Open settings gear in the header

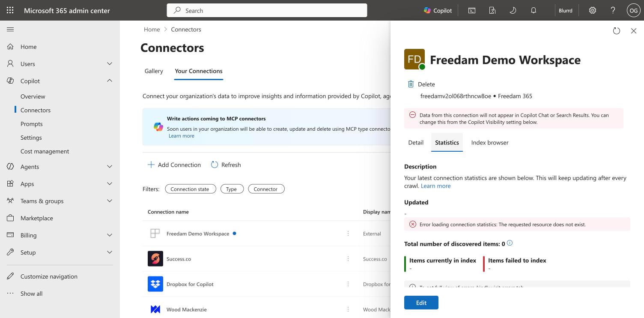[593, 10]
